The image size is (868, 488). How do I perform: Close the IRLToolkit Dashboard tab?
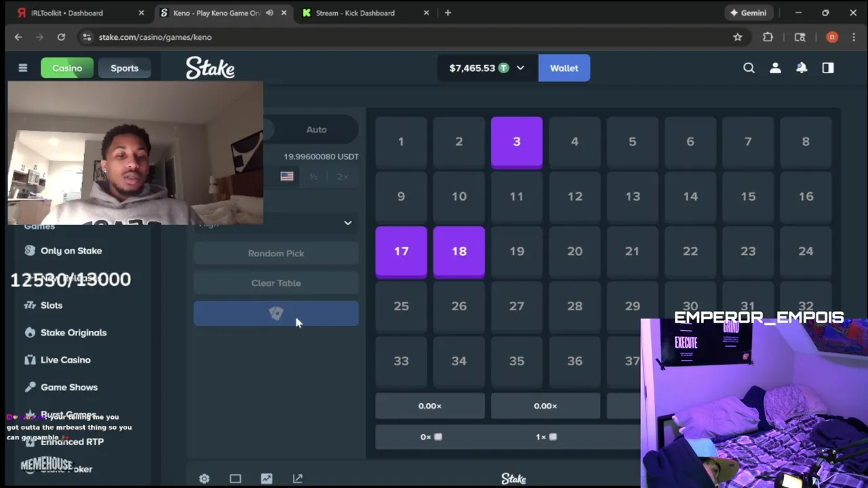tap(141, 13)
